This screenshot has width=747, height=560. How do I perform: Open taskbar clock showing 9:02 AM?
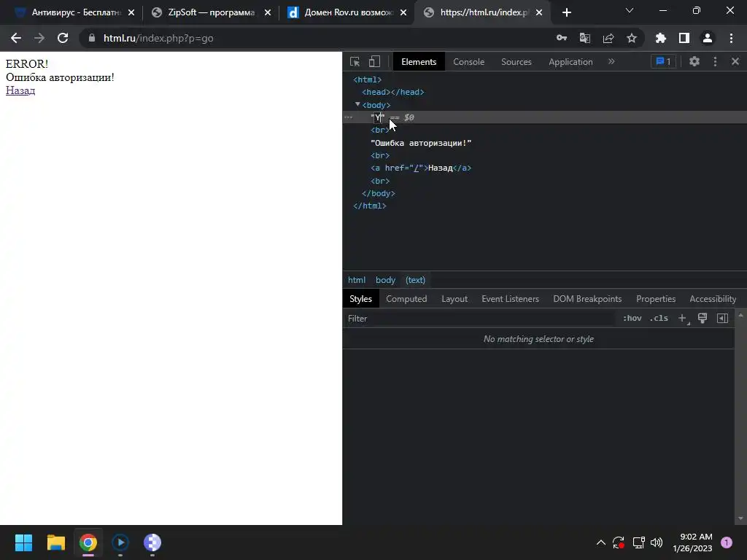tap(693, 542)
